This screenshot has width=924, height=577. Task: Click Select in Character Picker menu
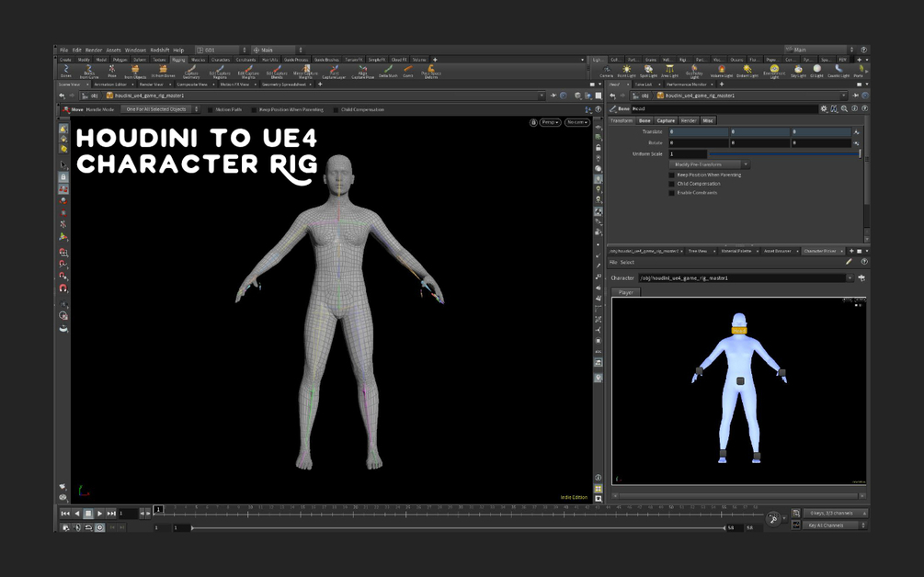628,263
